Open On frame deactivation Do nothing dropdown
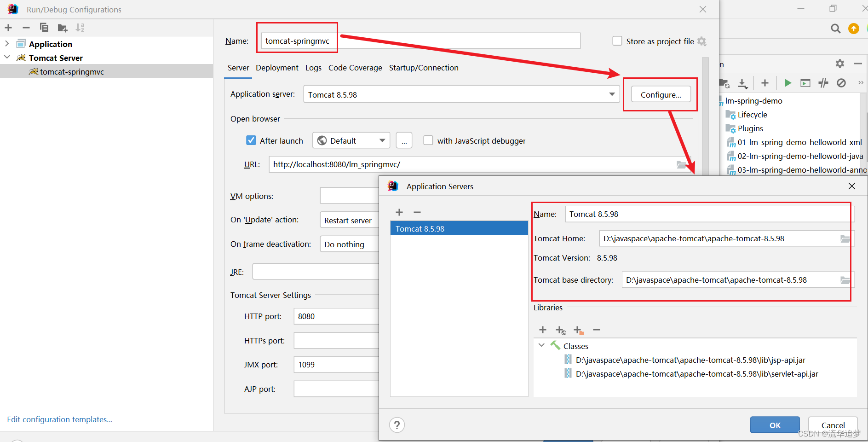 click(349, 244)
